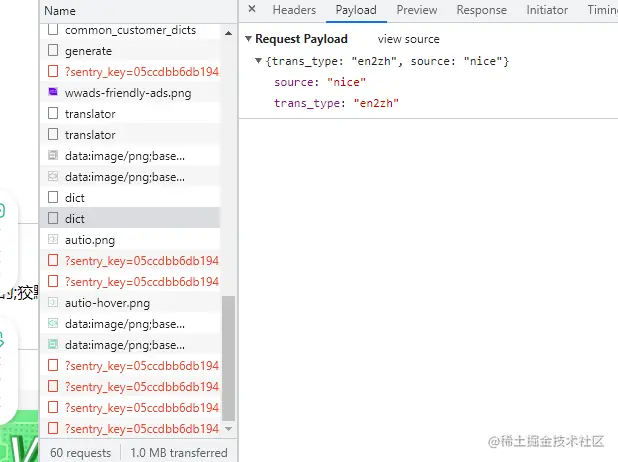
Task: Collapse the {trans_type, source} object triangle
Action: click(259, 61)
